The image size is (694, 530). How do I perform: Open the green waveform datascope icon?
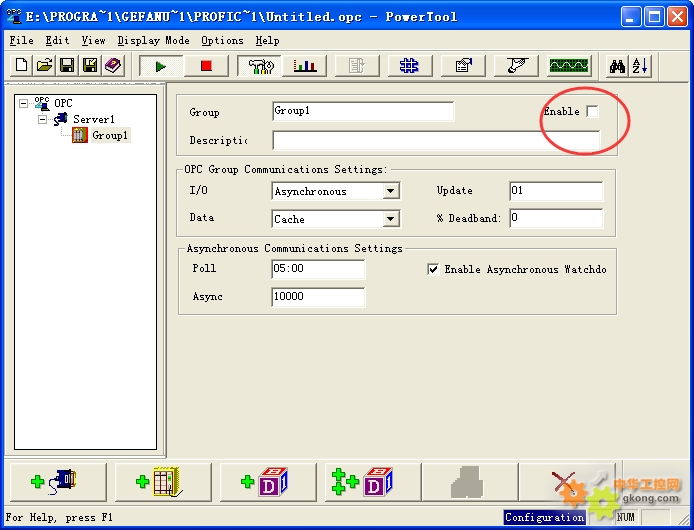[569, 66]
